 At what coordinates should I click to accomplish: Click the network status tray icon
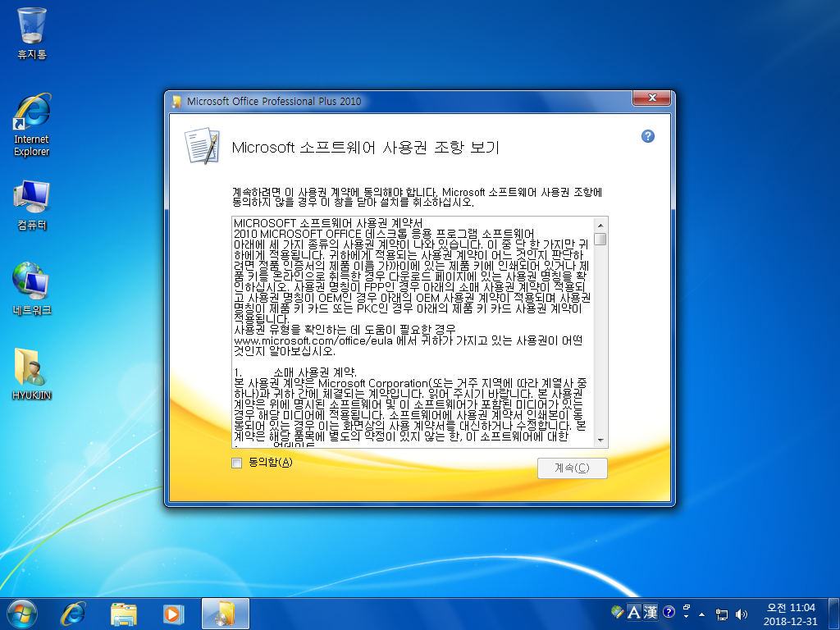click(x=722, y=614)
